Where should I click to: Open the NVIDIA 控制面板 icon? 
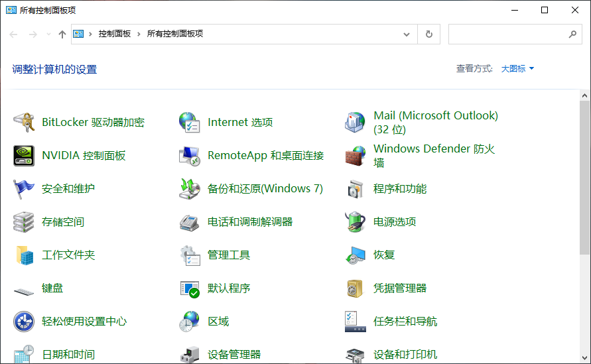pyautogui.click(x=24, y=156)
